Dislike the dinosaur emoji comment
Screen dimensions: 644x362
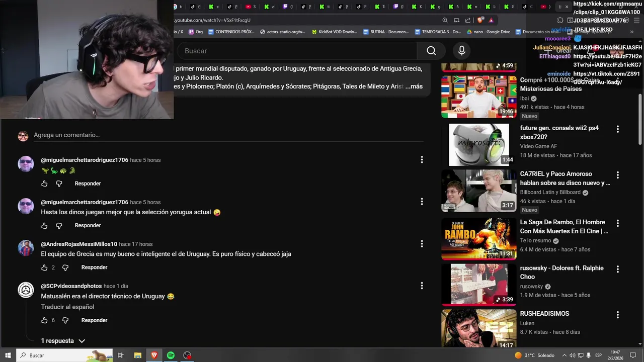(x=59, y=184)
